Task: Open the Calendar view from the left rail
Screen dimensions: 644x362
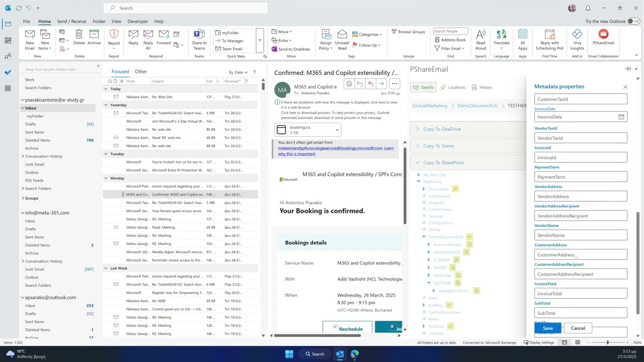Action: click(x=8, y=40)
